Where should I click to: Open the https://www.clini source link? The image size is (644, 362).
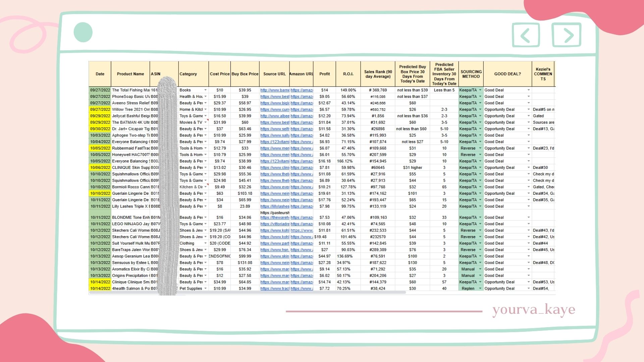point(275,168)
